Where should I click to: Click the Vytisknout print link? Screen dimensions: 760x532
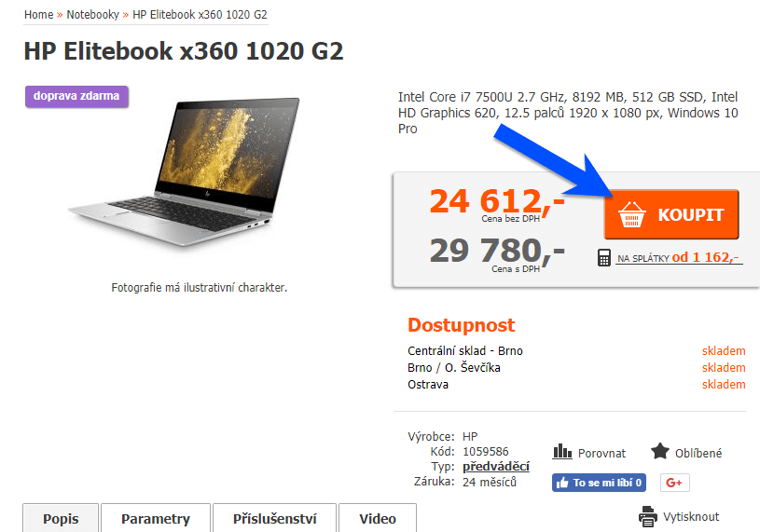[x=691, y=516]
